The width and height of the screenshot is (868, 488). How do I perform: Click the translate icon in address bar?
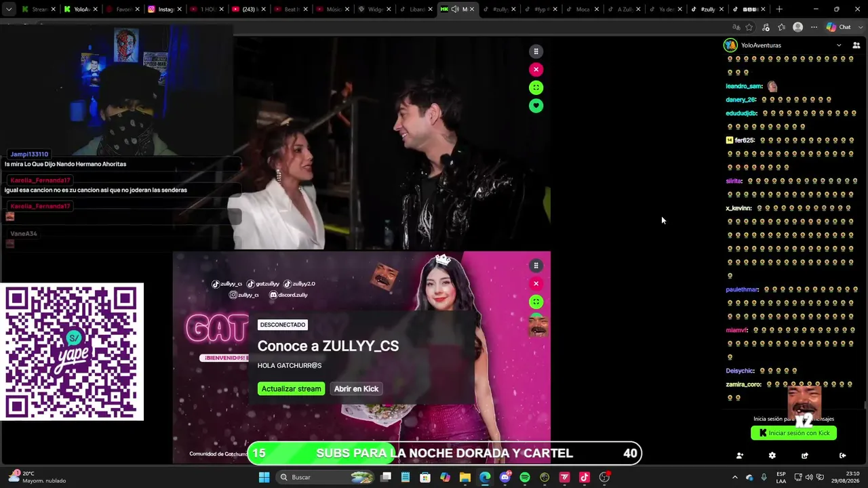(736, 27)
